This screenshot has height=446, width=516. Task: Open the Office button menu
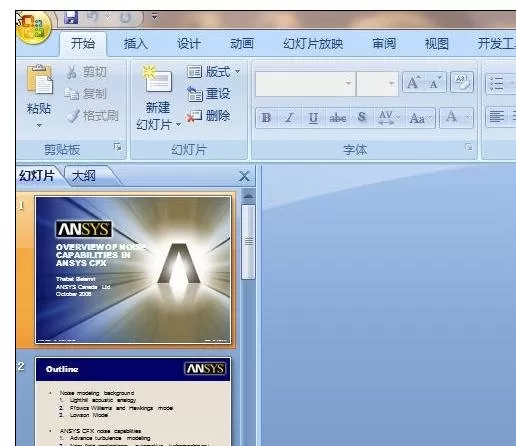click(x=34, y=28)
